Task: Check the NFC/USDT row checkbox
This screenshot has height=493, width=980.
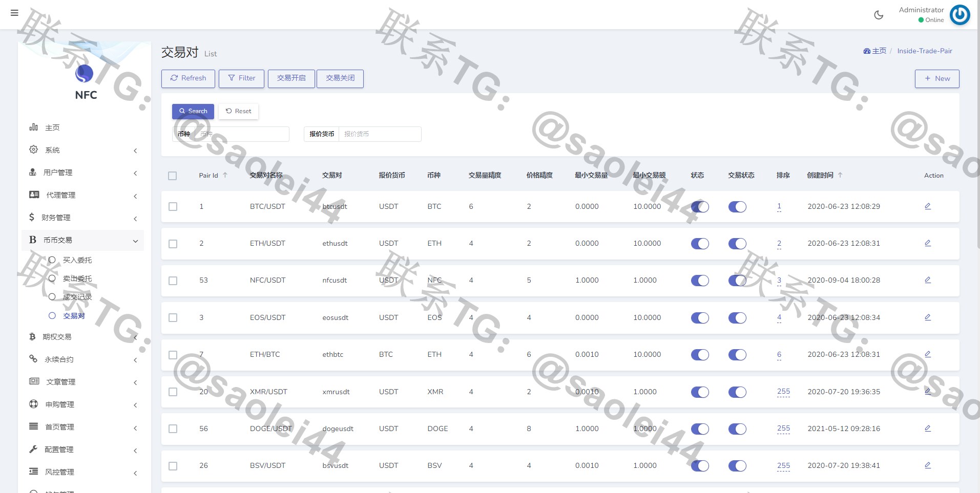Action: pos(173,281)
